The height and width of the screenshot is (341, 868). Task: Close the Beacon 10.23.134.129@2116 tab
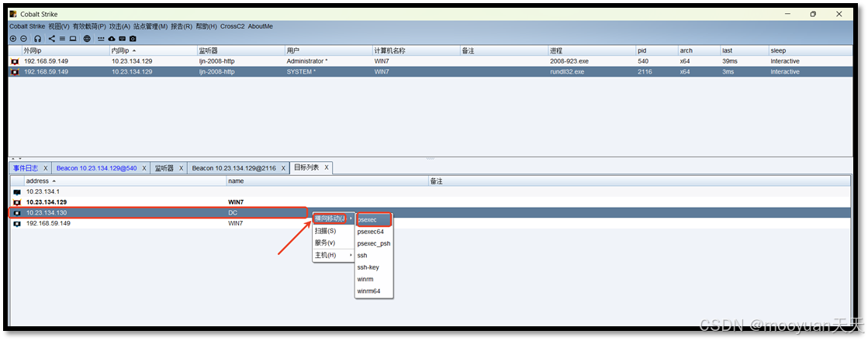(x=283, y=168)
